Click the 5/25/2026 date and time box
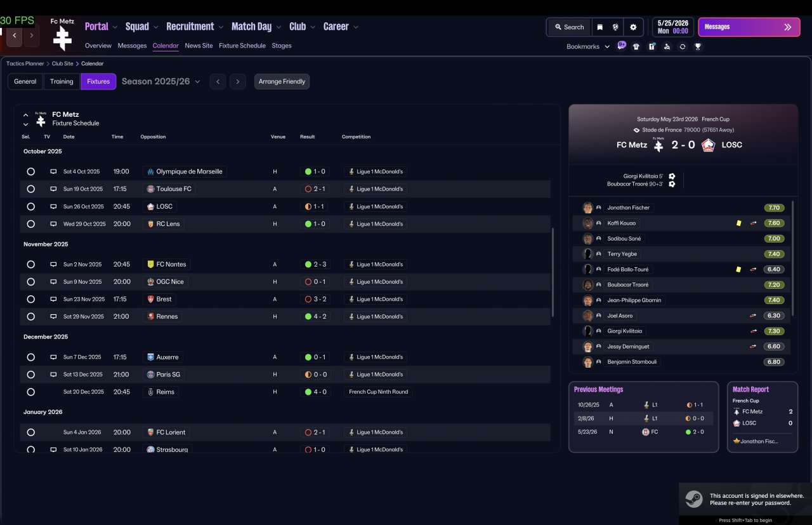The width and height of the screenshot is (812, 525). click(x=672, y=27)
